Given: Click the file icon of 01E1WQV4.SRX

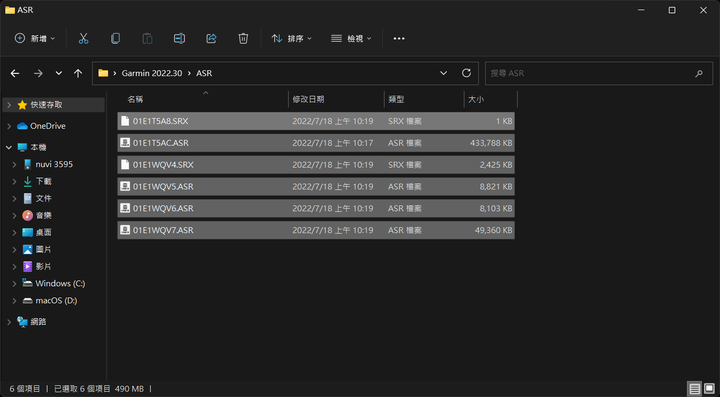Looking at the screenshot, I should coord(125,164).
